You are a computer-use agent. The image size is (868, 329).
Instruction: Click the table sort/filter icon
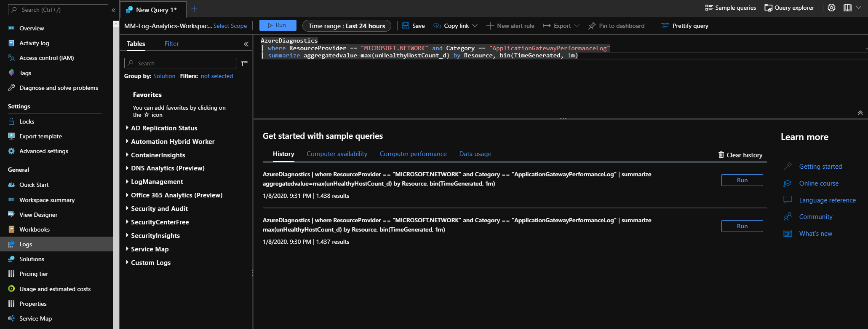tap(244, 63)
